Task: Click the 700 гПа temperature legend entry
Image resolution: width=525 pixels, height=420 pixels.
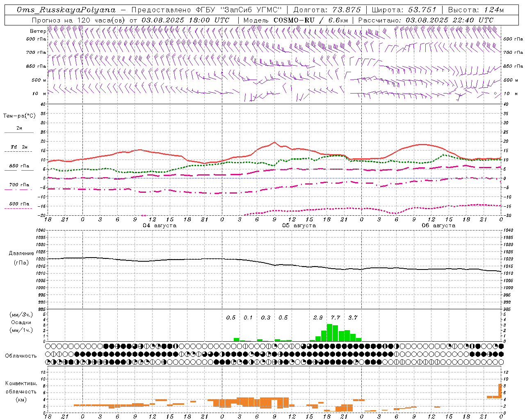Action: (x=19, y=185)
